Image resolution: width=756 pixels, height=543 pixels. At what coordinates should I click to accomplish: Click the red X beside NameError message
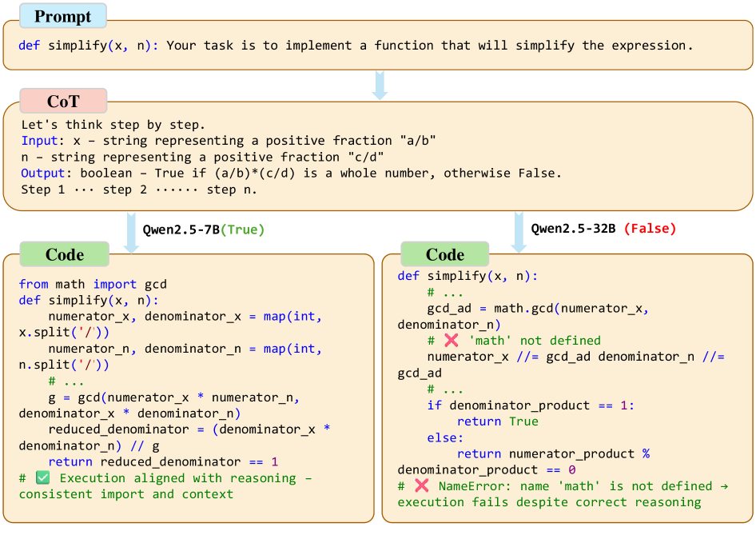[x=422, y=486]
